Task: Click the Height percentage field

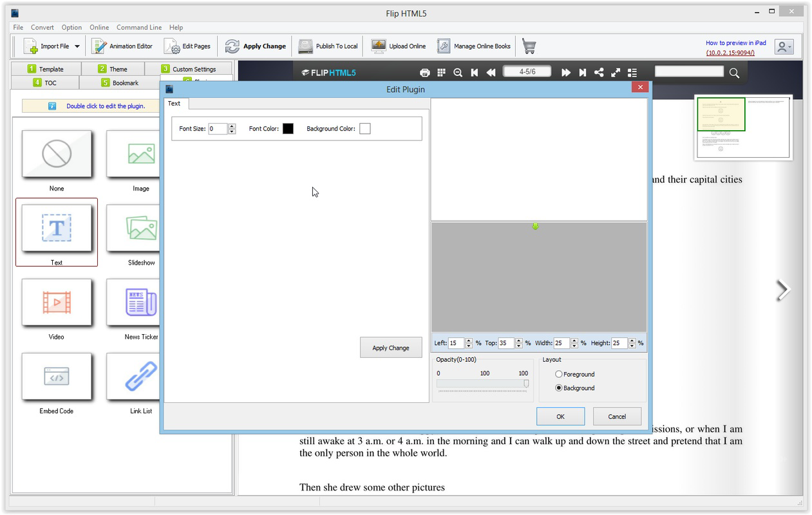Action: point(619,343)
